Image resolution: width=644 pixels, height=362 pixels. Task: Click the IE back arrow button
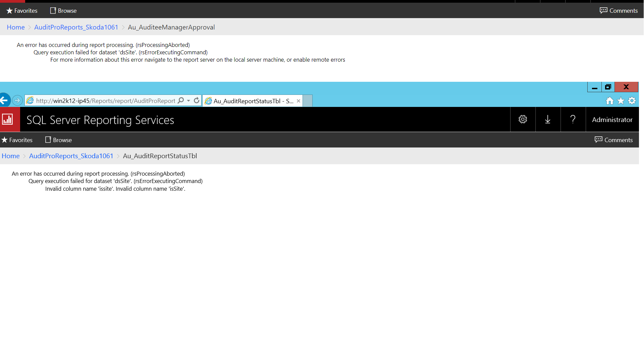coord(5,100)
